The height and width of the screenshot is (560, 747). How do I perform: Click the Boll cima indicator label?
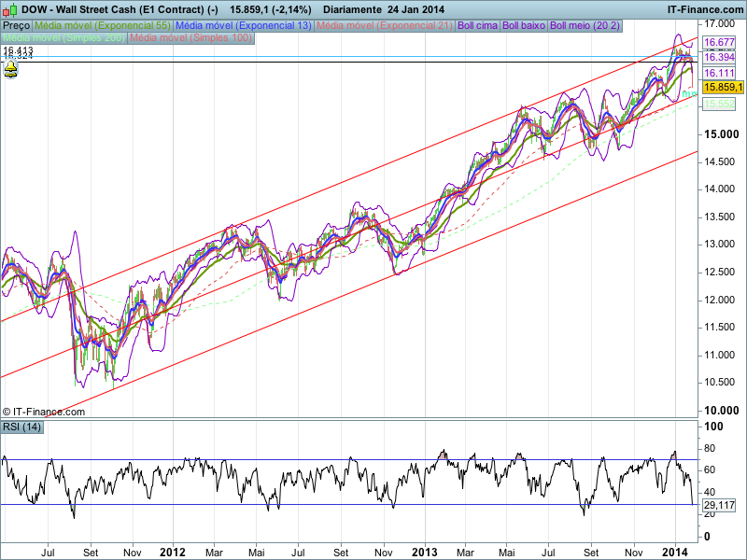477,26
